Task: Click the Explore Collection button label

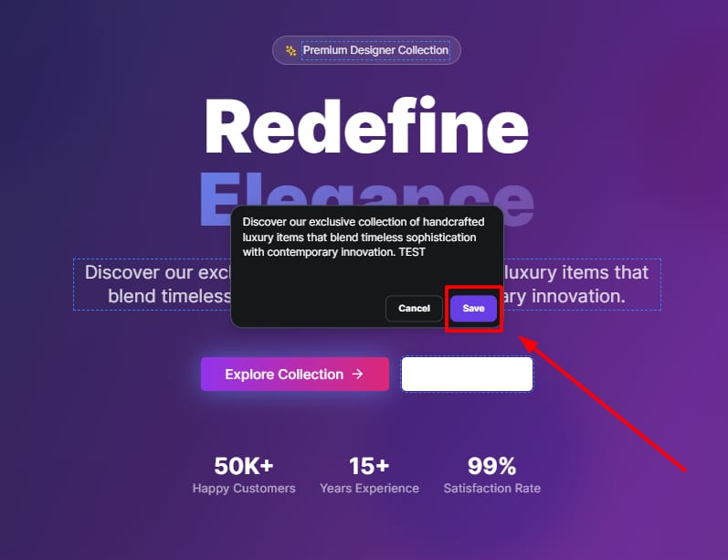Action: pyautogui.click(x=284, y=375)
